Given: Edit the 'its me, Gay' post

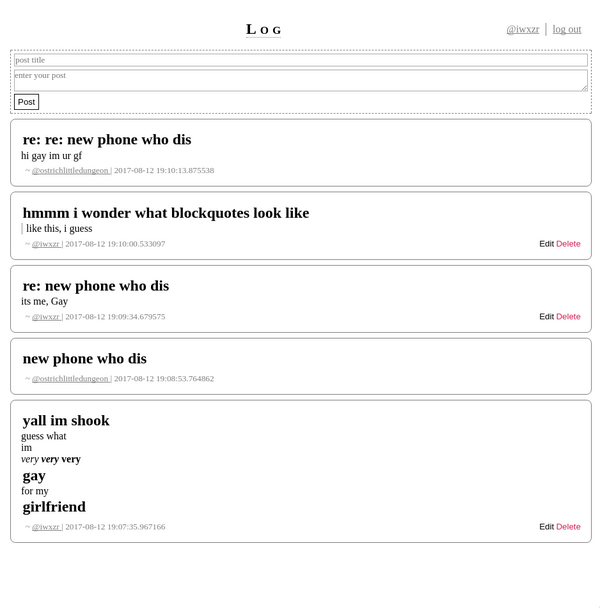Looking at the screenshot, I should click(x=546, y=317).
